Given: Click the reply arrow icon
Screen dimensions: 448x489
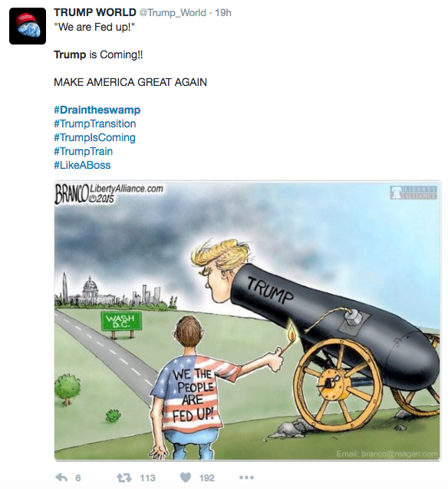Looking at the screenshot, I should tap(61, 477).
